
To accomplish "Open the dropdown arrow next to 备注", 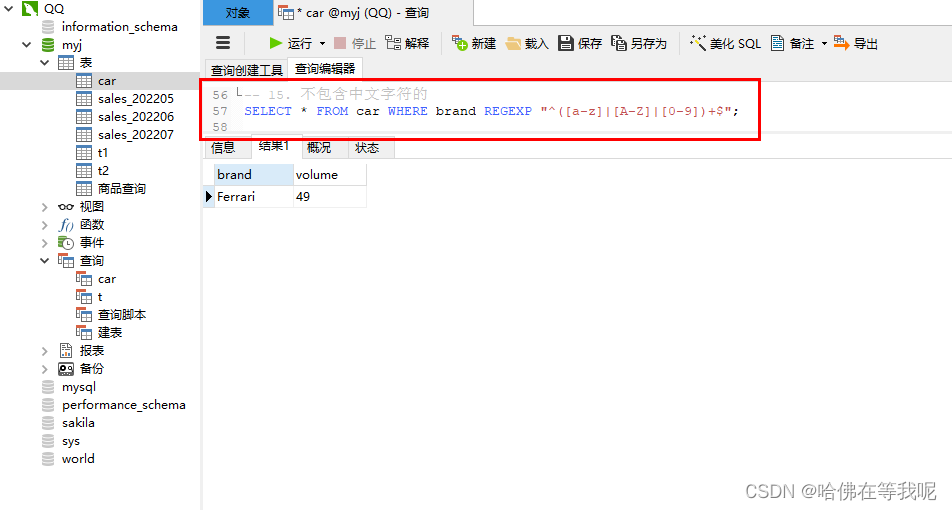I will pyautogui.click(x=824, y=43).
